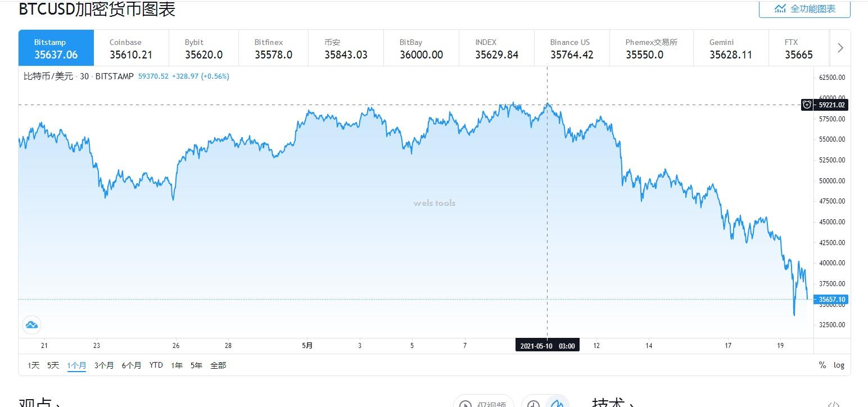Click the 2021-05-10 03:00 time axis marker
Screen dimensions: 868x407
pos(547,346)
